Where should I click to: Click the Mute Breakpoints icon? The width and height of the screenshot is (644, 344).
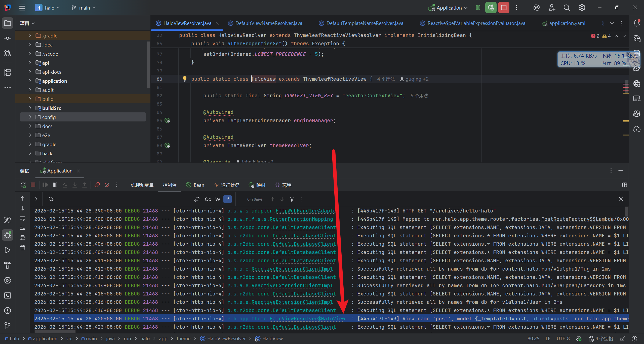(x=107, y=185)
